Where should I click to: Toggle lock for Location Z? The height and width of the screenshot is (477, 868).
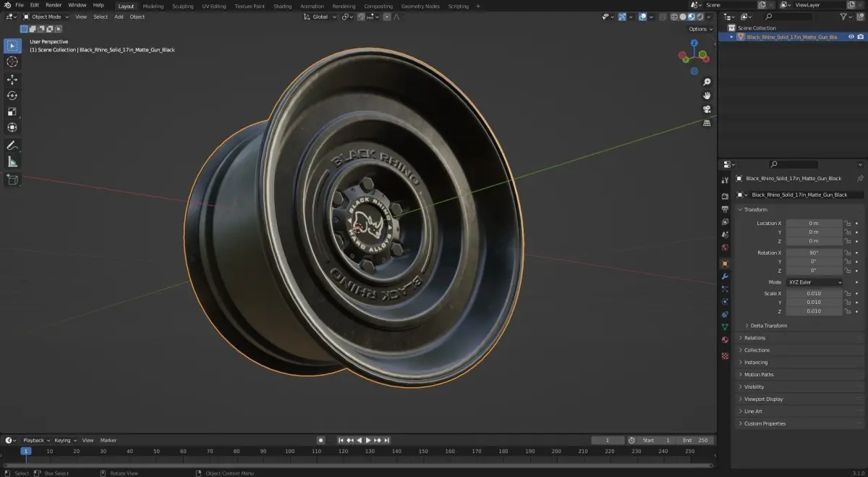click(x=848, y=241)
